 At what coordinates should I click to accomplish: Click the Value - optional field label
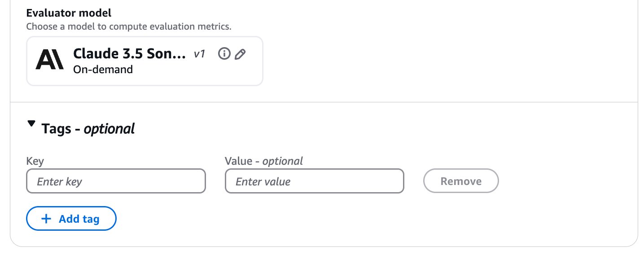pyautogui.click(x=264, y=161)
